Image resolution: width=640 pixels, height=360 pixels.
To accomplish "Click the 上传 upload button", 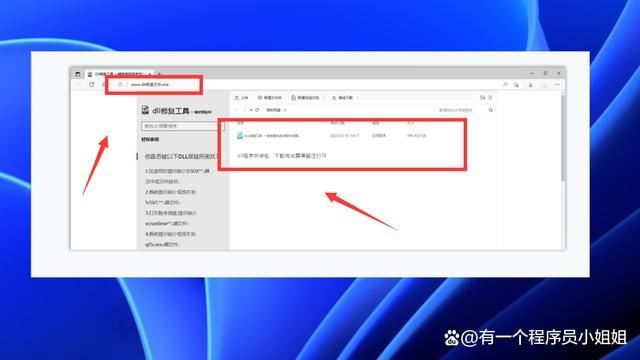I will [x=241, y=98].
